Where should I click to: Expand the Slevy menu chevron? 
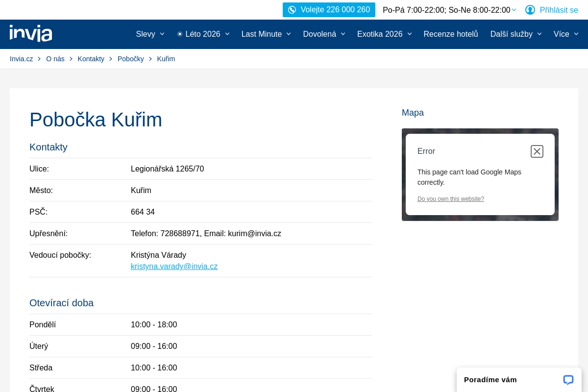coord(162,34)
